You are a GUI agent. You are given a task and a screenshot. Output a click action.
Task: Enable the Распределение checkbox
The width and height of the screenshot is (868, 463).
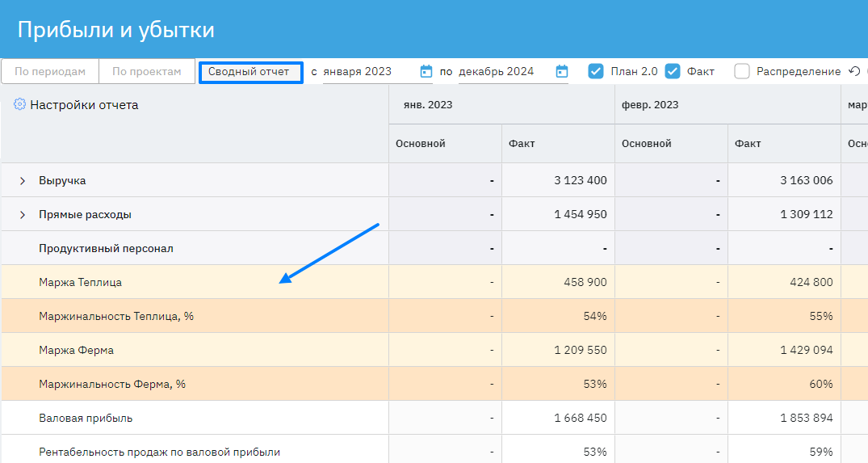click(742, 71)
